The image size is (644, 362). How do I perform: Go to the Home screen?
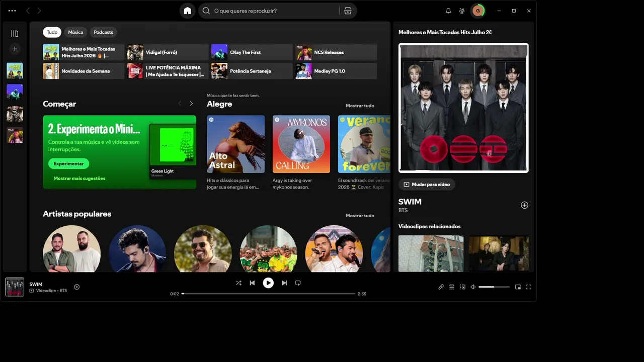(x=188, y=11)
